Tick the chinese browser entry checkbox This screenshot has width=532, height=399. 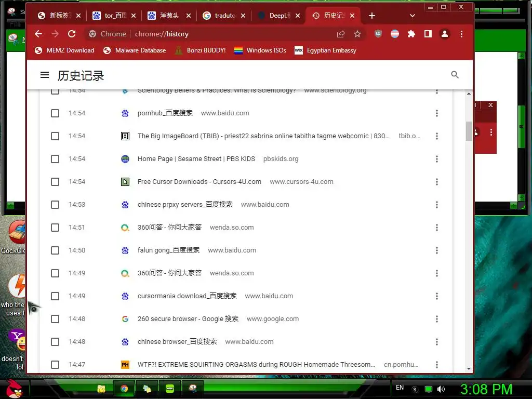(55, 342)
